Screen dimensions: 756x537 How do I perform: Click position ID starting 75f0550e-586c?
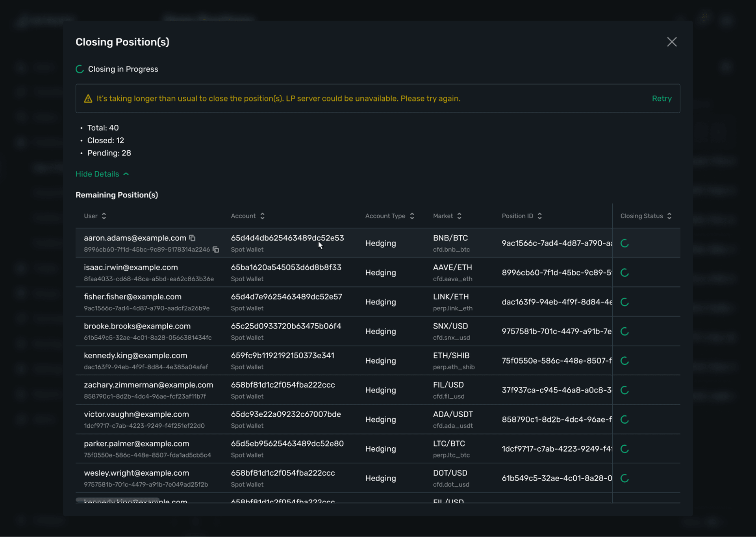557,361
